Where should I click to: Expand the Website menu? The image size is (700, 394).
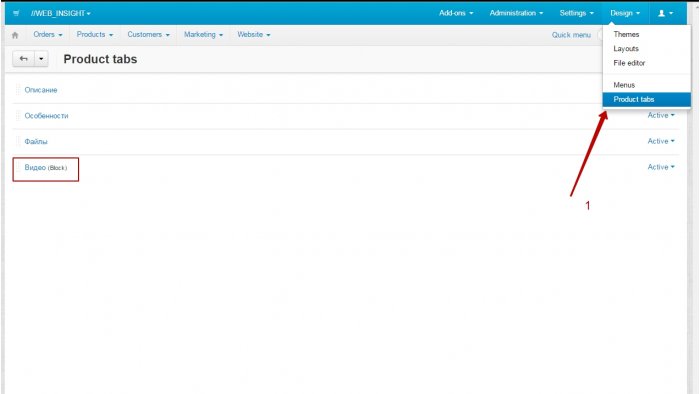click(x=254, y=34)
